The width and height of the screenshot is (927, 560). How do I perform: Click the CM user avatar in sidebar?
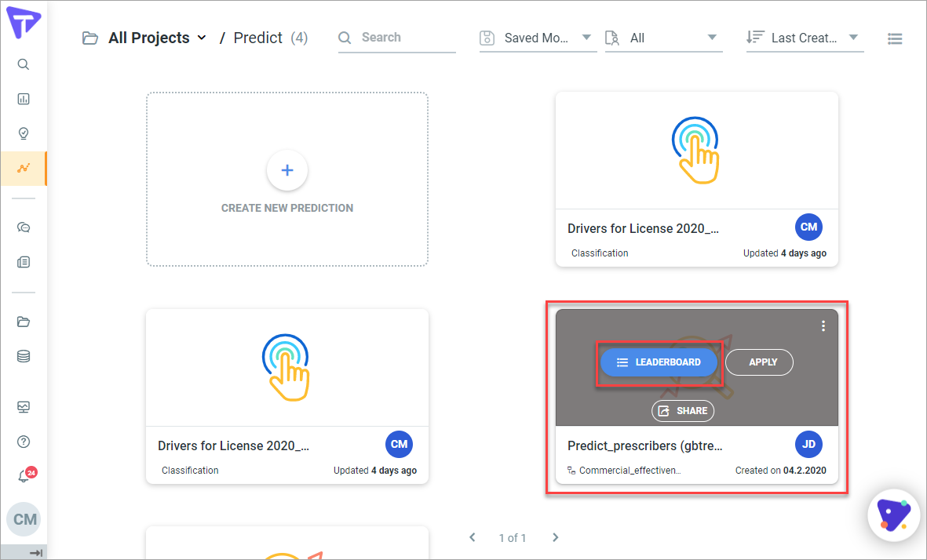(24, 519)
